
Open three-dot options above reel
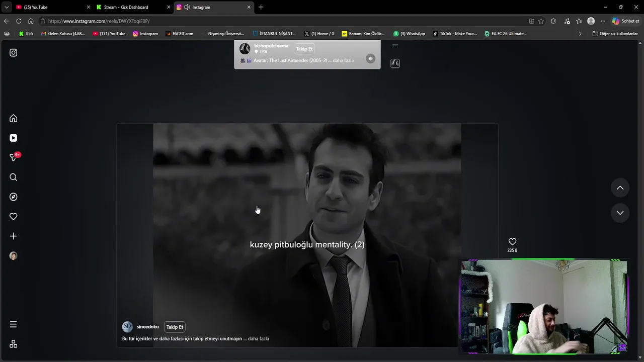(x=395, y=45)
